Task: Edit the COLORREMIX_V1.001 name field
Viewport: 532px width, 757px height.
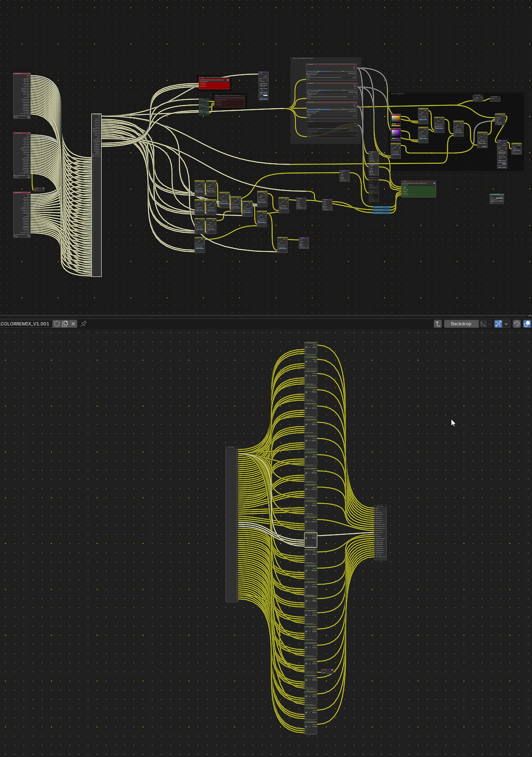Action: (x=26, y=324)
